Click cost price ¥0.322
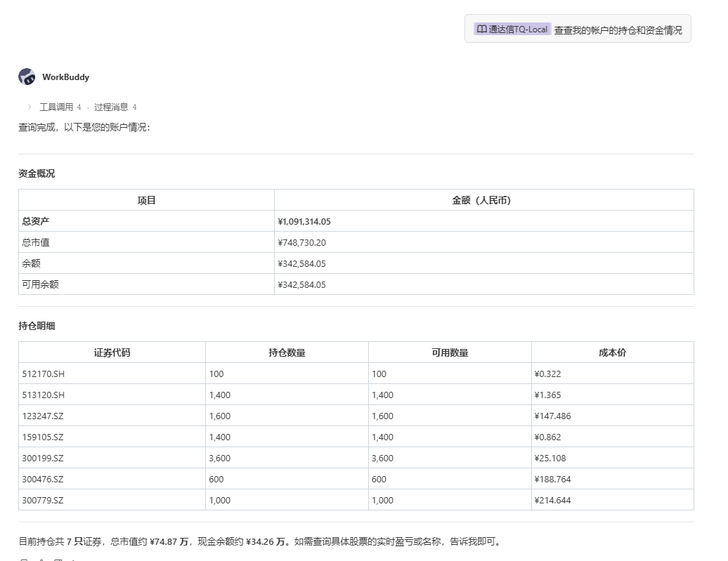 point(547,374)
